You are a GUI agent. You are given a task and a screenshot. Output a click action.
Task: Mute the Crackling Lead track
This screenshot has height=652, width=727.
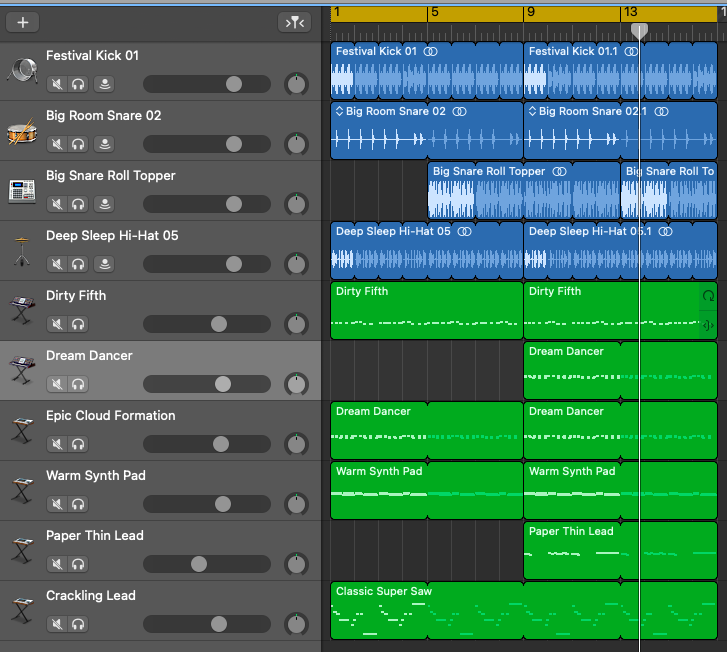point(57,624)
